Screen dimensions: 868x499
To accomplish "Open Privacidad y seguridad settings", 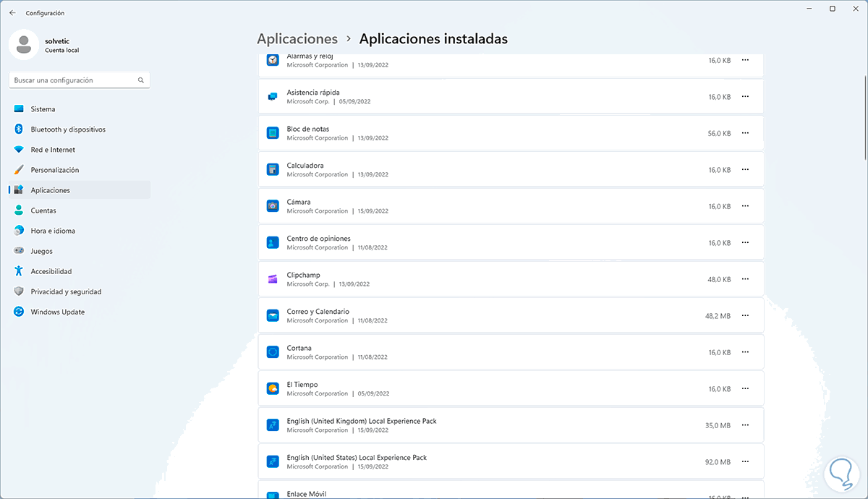I will 80,291.
